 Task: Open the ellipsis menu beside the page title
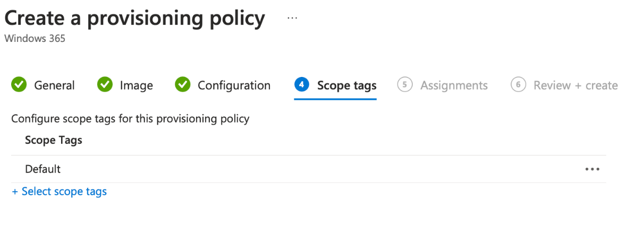click(x=292, y=18)
